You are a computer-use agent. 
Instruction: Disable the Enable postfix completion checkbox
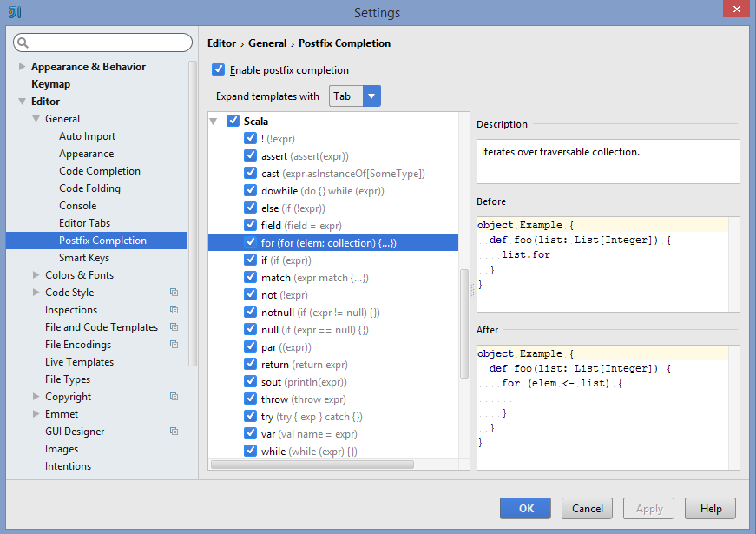point(218,69)
